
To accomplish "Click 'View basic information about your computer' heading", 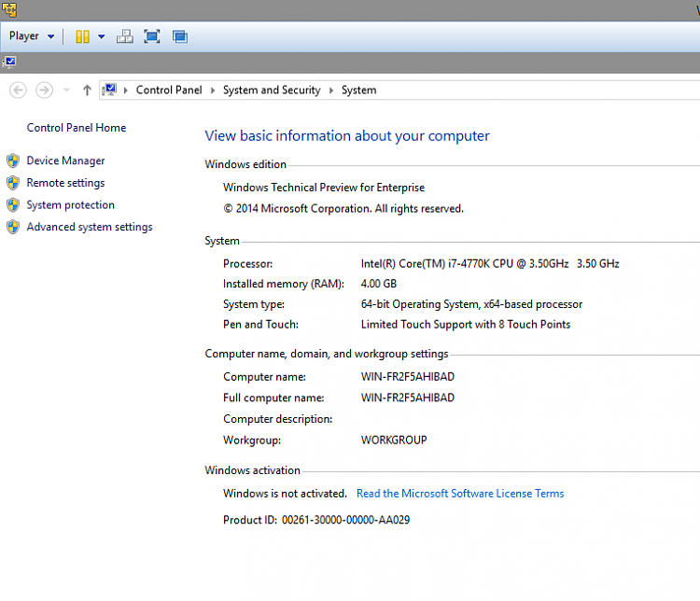I will [x=347, y=135].
